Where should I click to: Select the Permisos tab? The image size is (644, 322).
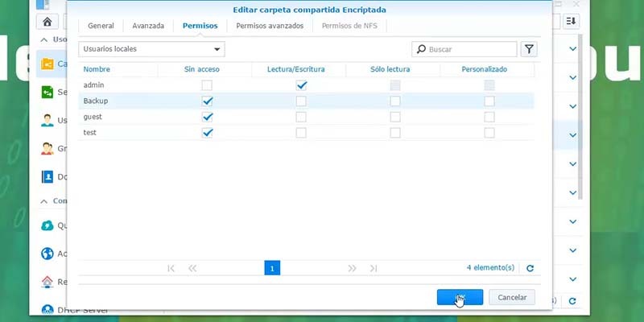(x=200, y=26)
